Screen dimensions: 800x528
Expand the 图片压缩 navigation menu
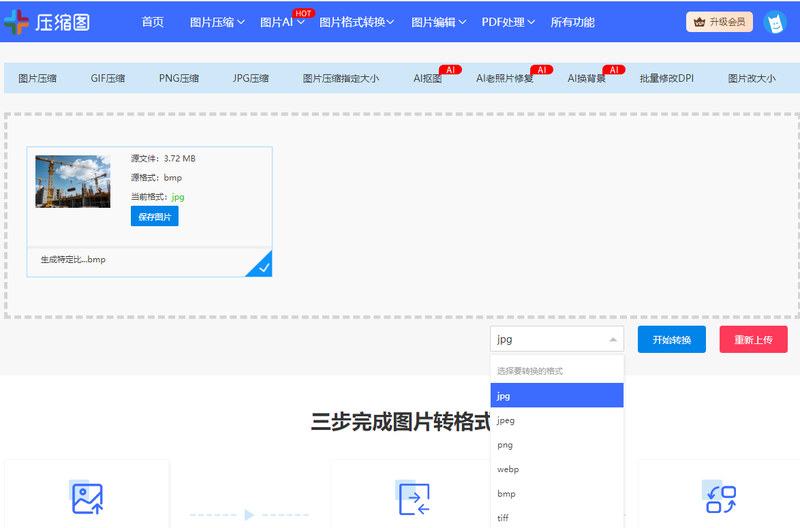tap(212, 22)
